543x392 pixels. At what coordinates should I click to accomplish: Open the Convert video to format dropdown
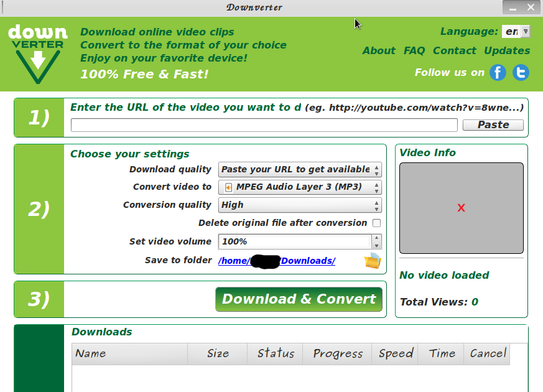(x=300, y=187)
